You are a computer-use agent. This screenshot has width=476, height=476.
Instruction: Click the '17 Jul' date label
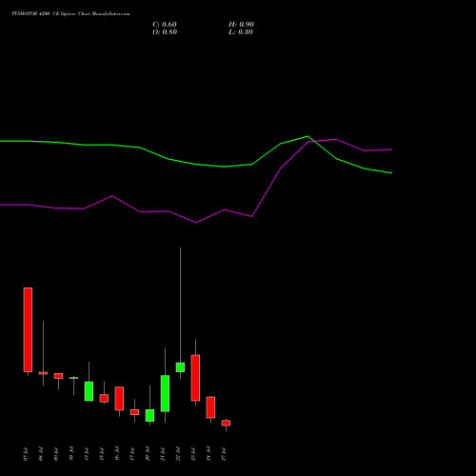132,454
